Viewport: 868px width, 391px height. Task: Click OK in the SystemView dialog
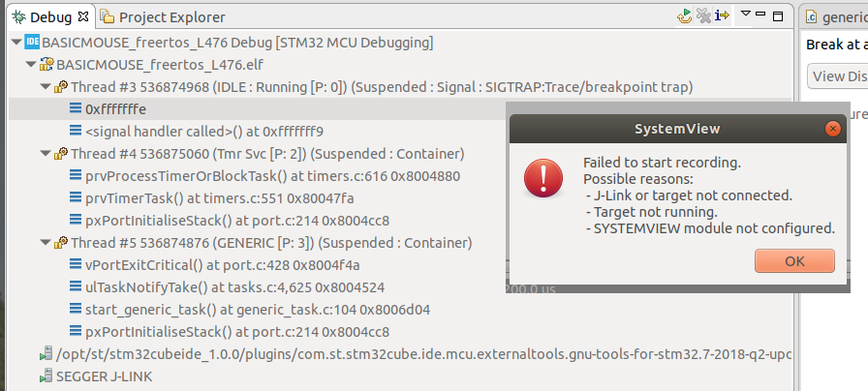[794, 260]
